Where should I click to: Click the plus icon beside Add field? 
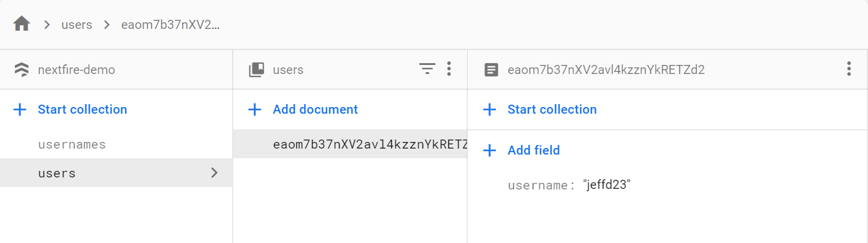(x=490, y=150)
